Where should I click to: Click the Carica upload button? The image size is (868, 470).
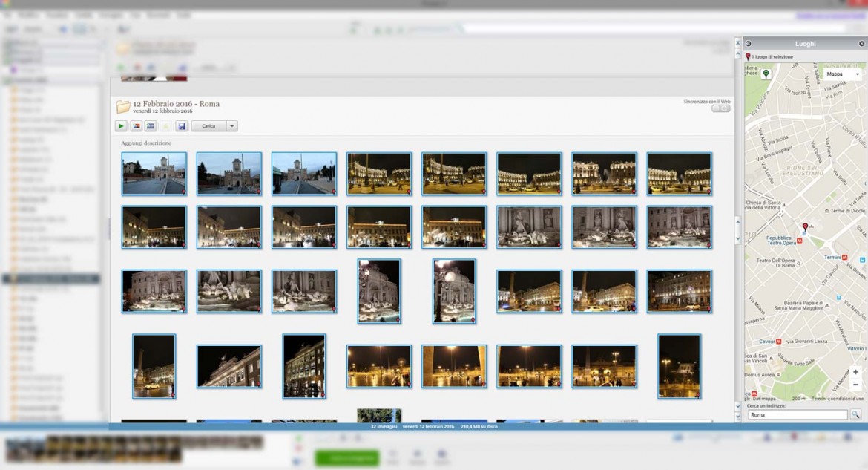point(208,126)
